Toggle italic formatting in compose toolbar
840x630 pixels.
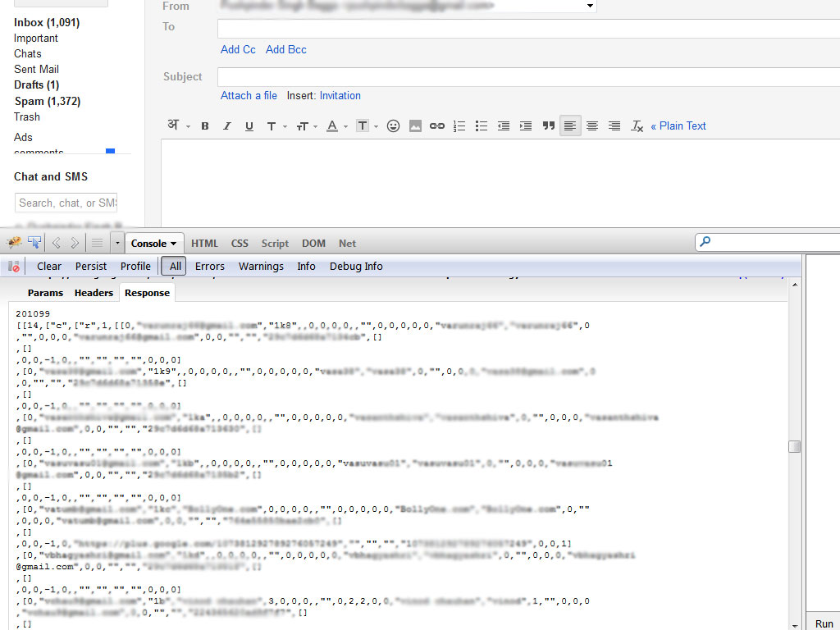(x=226, y=126)
